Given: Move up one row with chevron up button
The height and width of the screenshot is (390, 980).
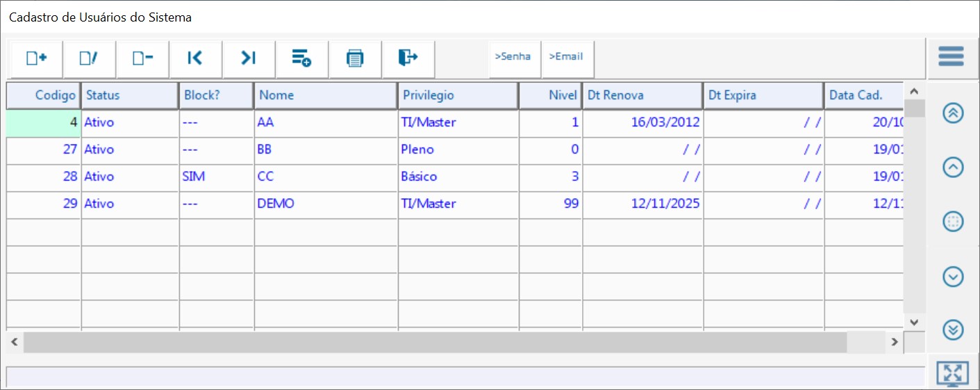Looking at the screenshot, I should tap(953, 167).
